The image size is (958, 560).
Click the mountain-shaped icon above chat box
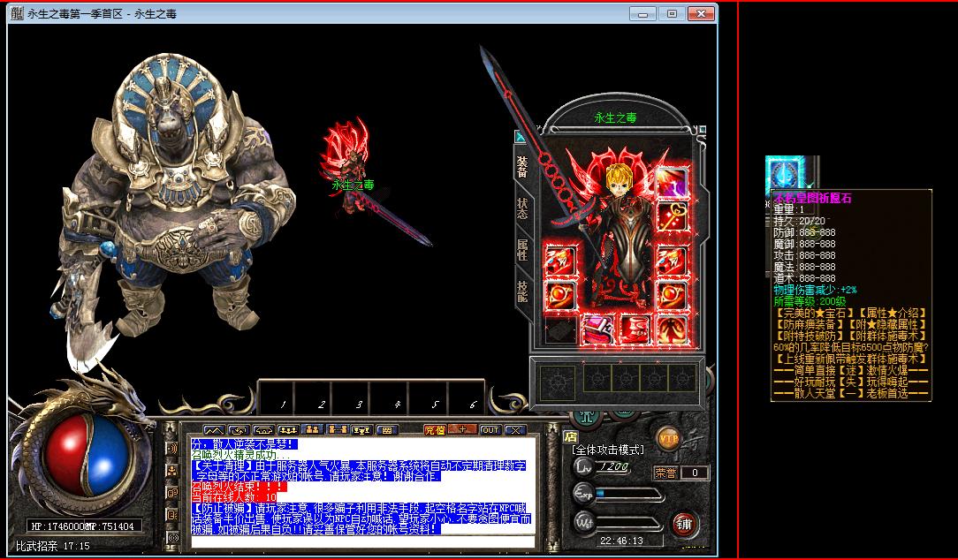click(213, 430)
